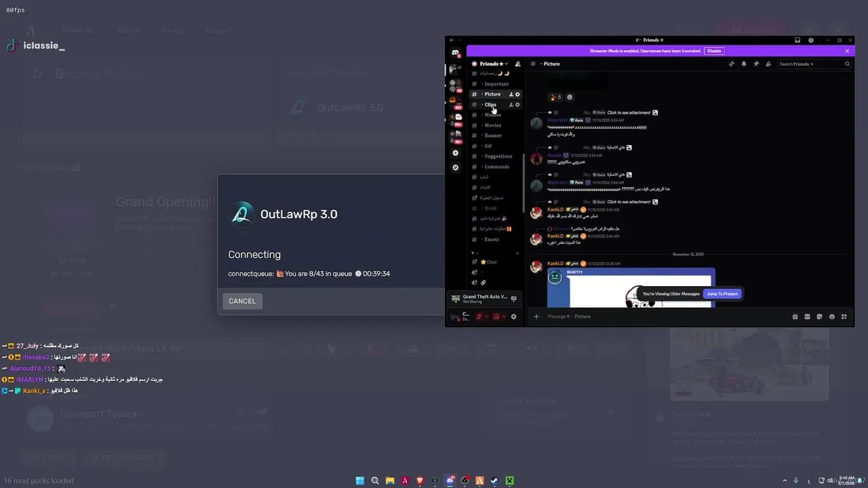Open Discover servers compass icon

click(x=456, y=167)
